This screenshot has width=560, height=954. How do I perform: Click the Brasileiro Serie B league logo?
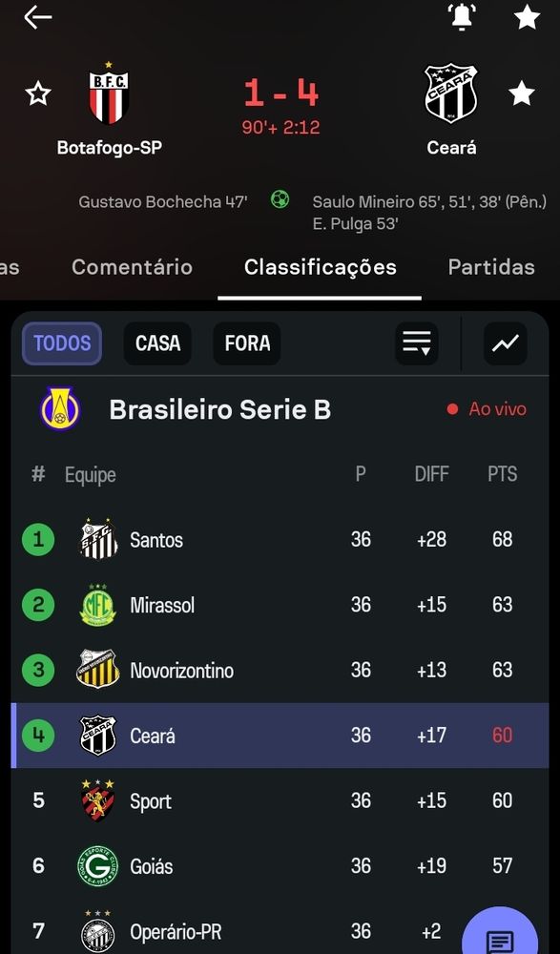tap(59, 409)
